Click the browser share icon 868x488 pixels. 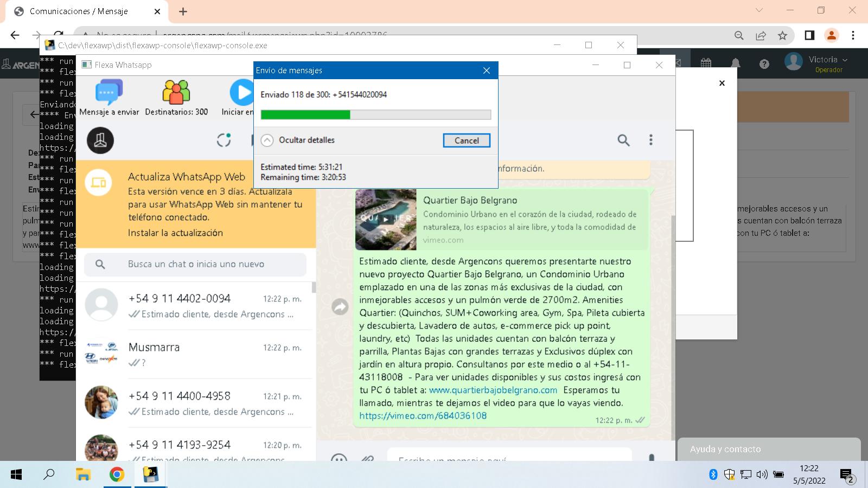761,35
